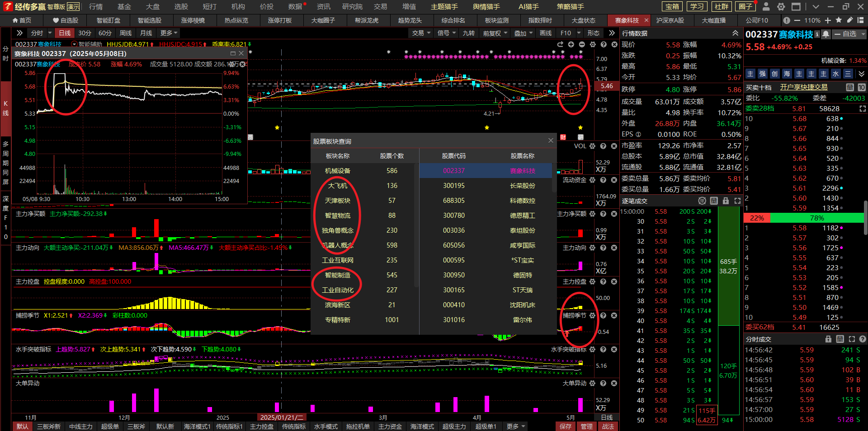This screenshot has height=431, width=868.
Task: Open 信号 dropdown in chart toolbar
Action: click(446, 33)
